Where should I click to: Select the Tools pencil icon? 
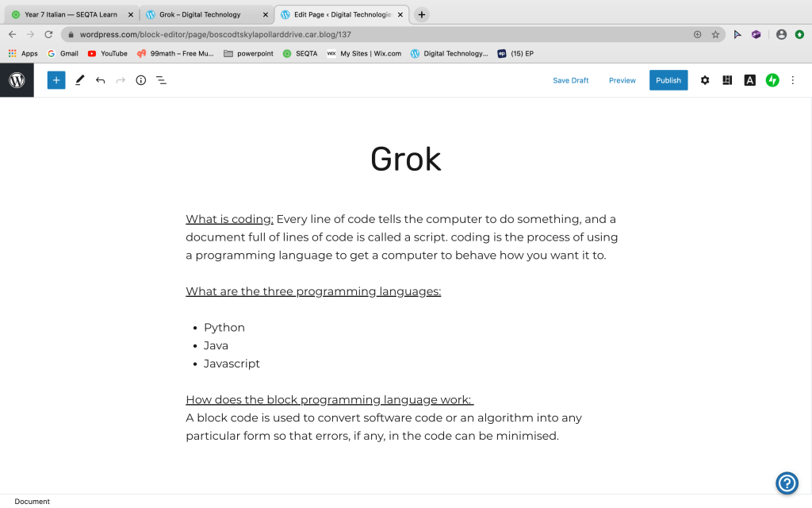point(79,80)
